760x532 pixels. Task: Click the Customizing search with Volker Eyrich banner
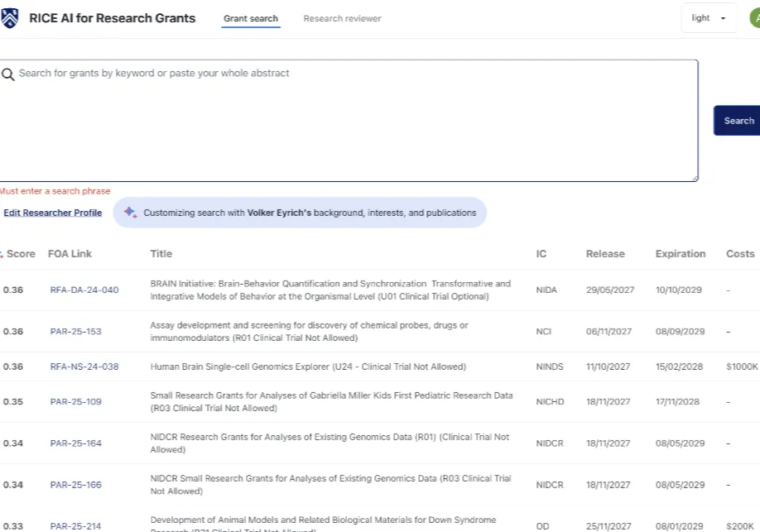coord(300,212)
